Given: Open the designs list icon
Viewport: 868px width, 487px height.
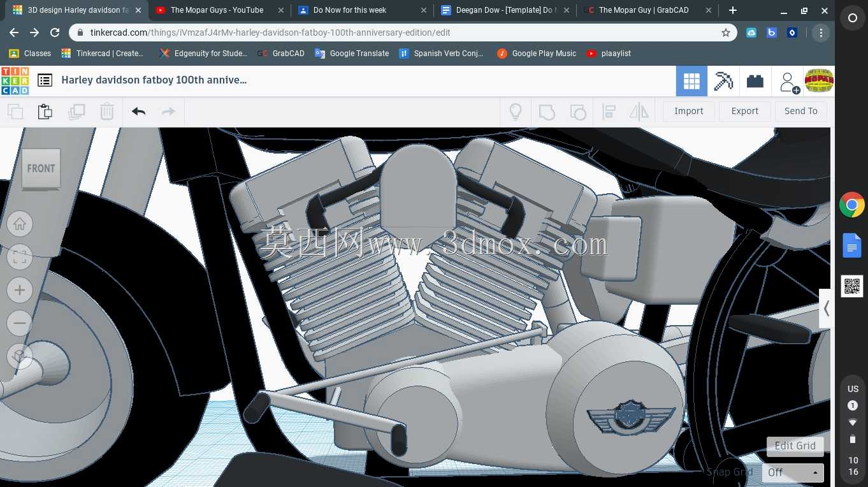Looking at the screenshot, I should coord(45,80).
